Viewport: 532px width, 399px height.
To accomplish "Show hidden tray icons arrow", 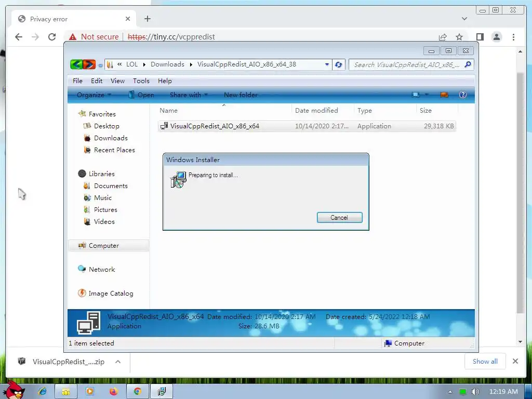I will [x=450, y=392].
